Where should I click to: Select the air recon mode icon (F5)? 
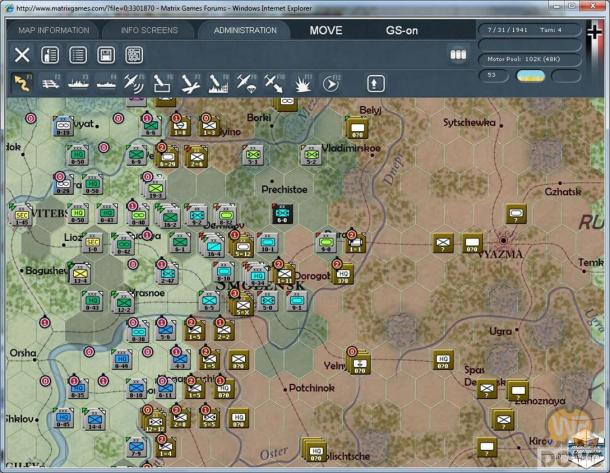click(x=134, y=83)
